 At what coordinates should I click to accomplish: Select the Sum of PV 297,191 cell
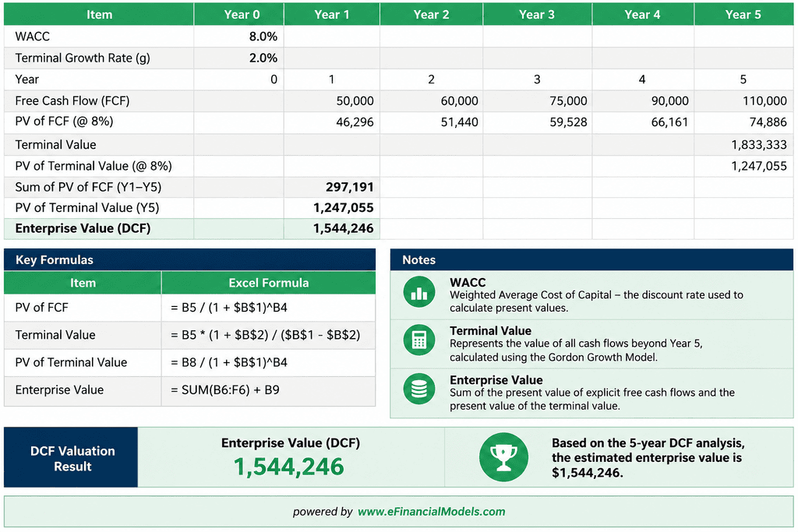[x=332, y=187]
